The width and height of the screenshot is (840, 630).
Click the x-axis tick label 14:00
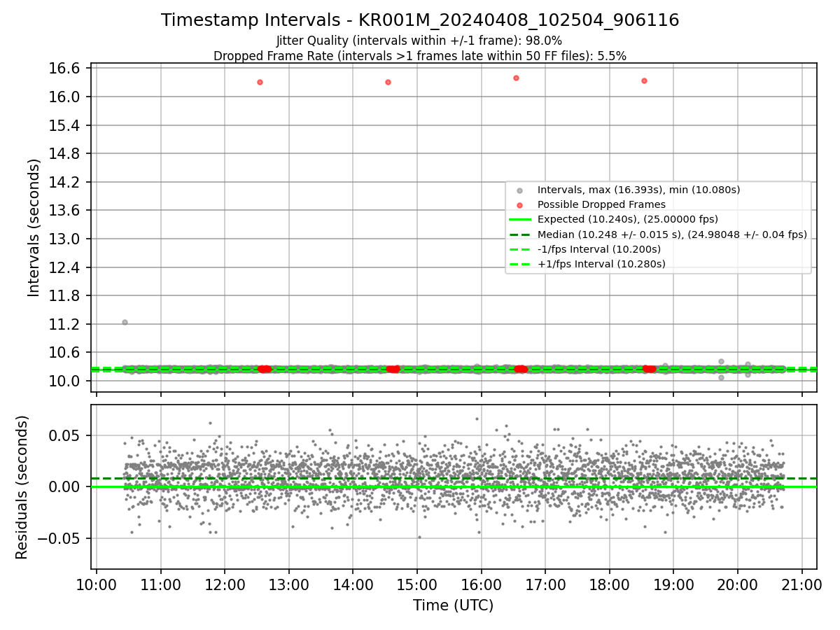click(x=353, y=585)
